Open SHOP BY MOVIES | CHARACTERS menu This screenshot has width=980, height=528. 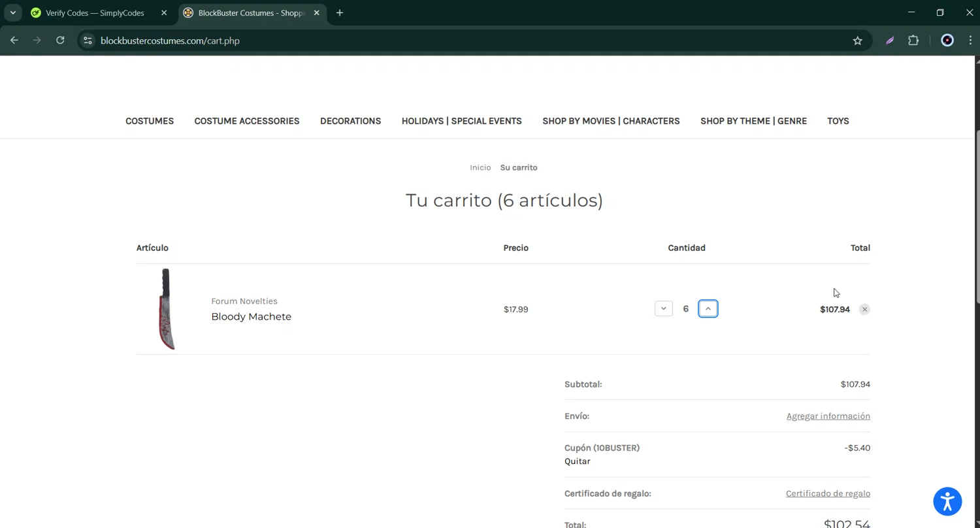click(x=611, y=121)
